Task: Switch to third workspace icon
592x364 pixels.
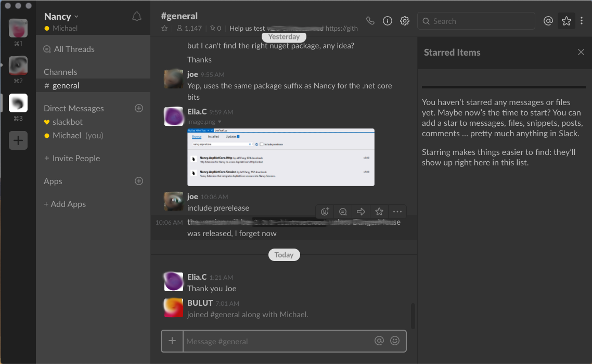Action: [18, 103]
